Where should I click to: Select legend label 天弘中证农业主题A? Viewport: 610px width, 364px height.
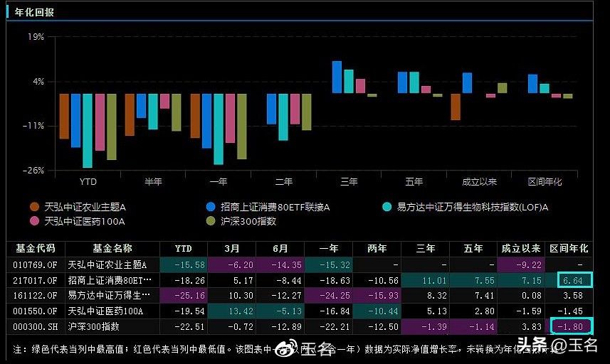click(85, 208)
